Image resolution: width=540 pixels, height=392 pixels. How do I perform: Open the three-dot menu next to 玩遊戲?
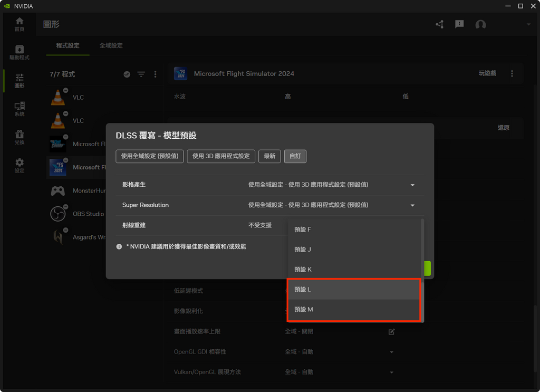coord(512,73)
